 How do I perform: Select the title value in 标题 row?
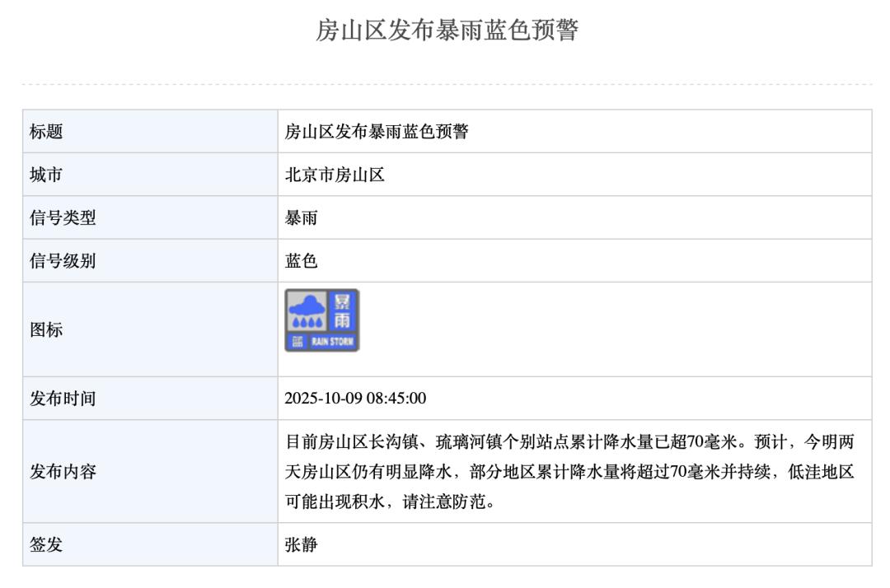point(377,132)
